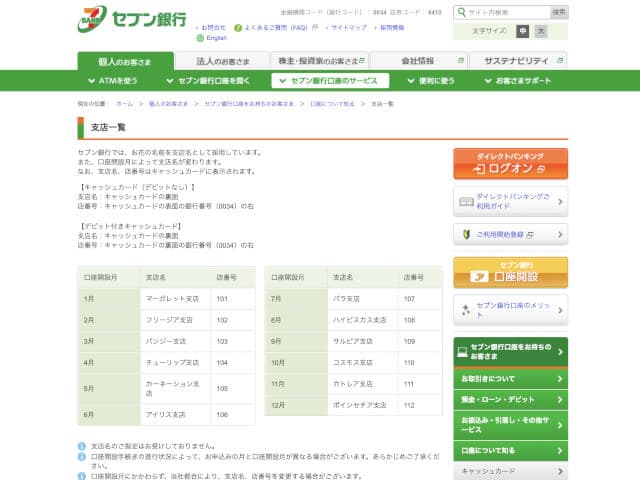Open お取引きについて sidebar item
This screenshot has width=640, height=480.
click(511, 379)
